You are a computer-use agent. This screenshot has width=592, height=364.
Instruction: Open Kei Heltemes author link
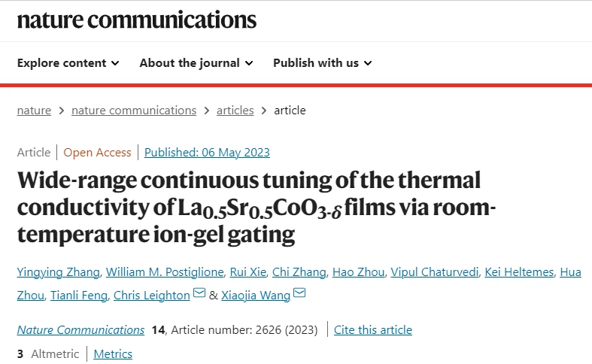519,271
